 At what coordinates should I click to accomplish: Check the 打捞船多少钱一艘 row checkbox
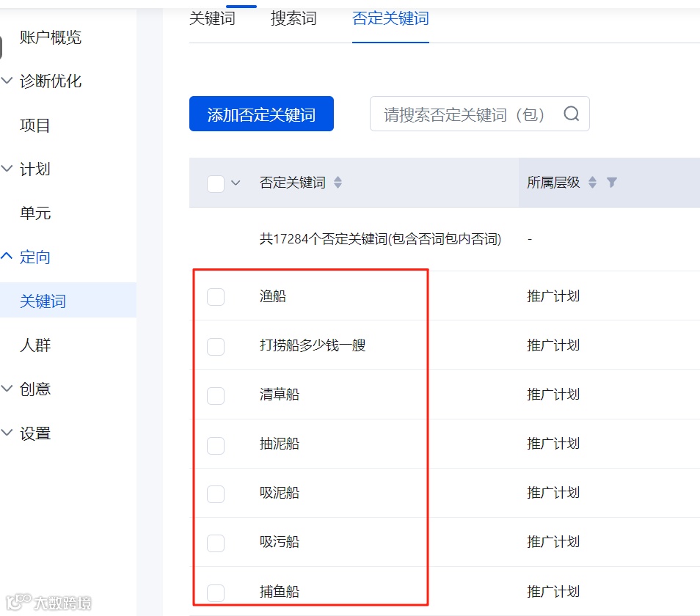[x=216, y=347]
